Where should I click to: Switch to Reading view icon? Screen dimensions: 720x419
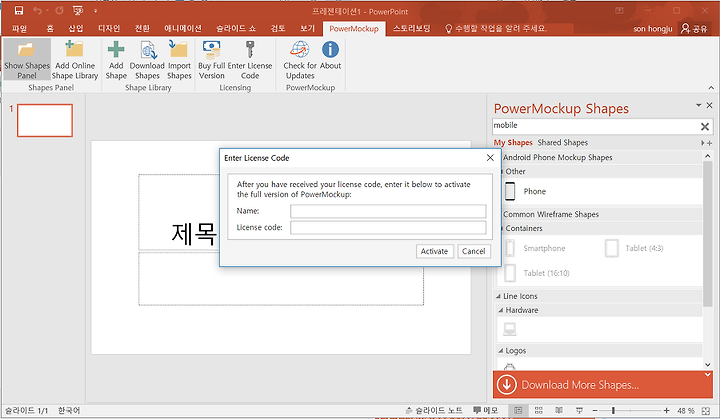point(559,410)
